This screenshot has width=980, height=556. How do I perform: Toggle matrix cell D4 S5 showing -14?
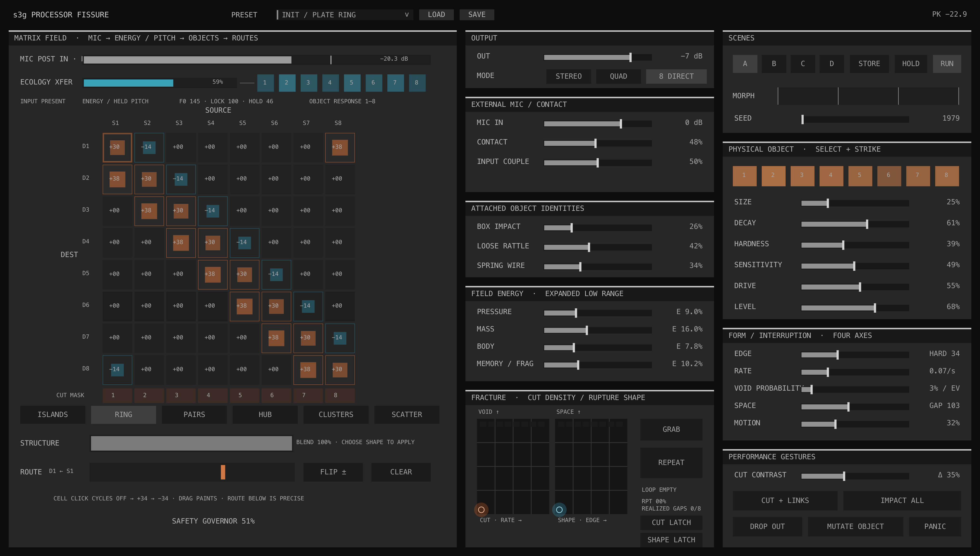click(x=245, y=243)
